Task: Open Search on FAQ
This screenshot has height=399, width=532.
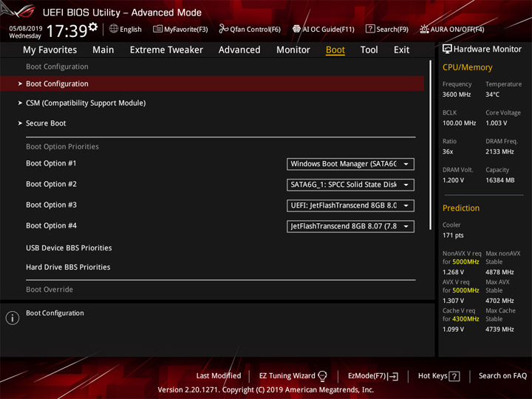Action: (x=502, y=375)
